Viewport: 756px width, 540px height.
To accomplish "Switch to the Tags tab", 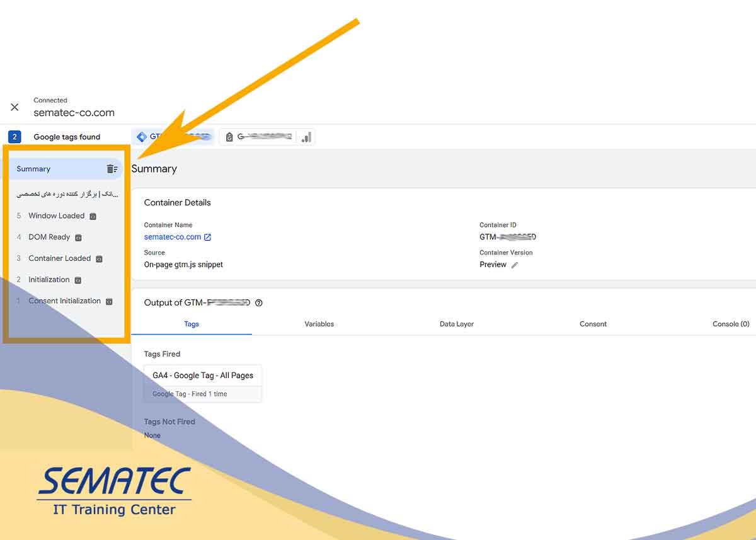I will click(x=192, y=324).
